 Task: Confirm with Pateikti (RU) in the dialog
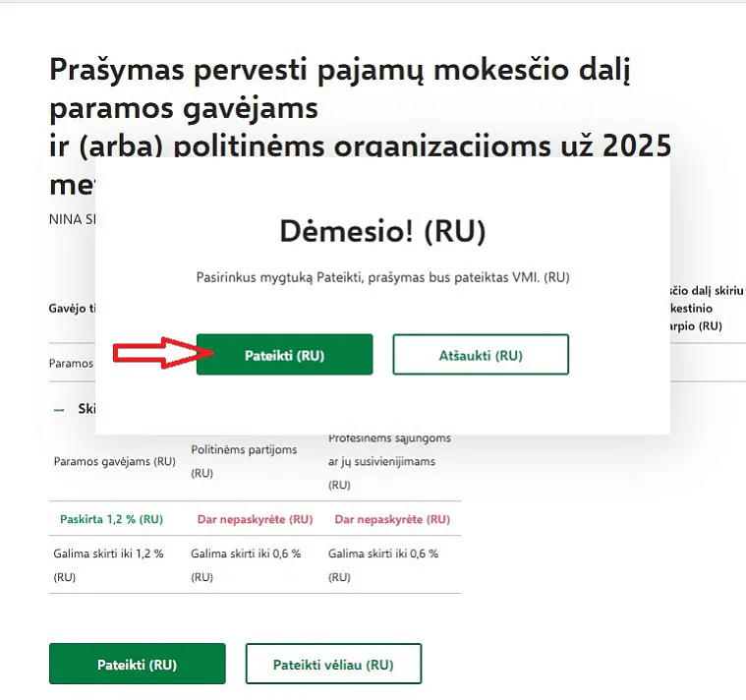pos(284,355)
